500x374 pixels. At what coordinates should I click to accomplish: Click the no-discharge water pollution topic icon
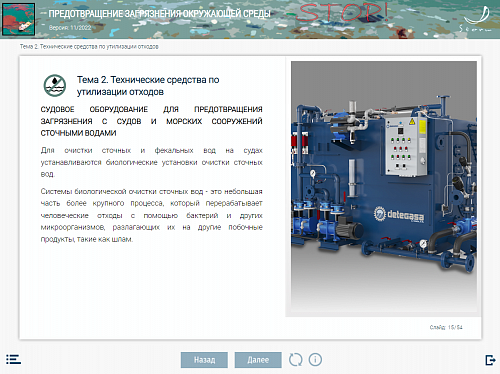point(55,86)
